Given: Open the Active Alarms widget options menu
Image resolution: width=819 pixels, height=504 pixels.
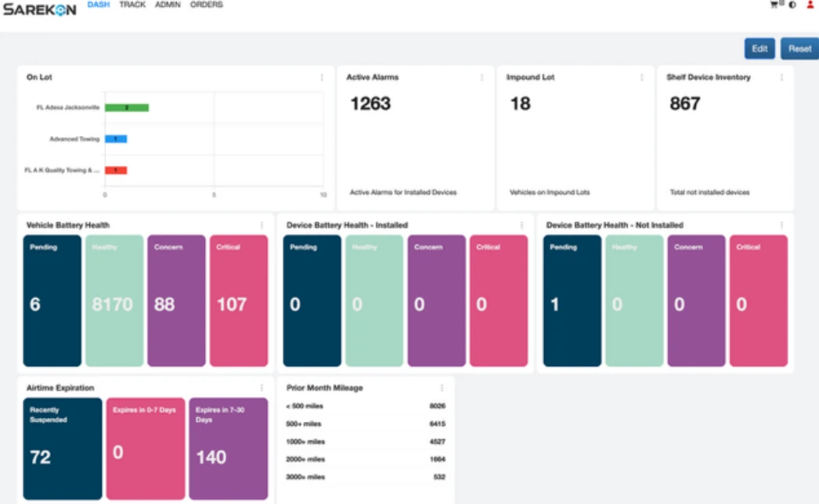Looking at the screenshot, I should click(x=482, y=77).
